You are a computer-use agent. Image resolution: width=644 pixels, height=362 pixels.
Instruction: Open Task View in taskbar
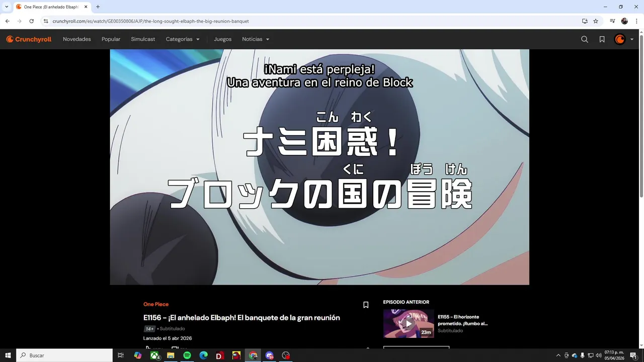(x=121, y=355)
